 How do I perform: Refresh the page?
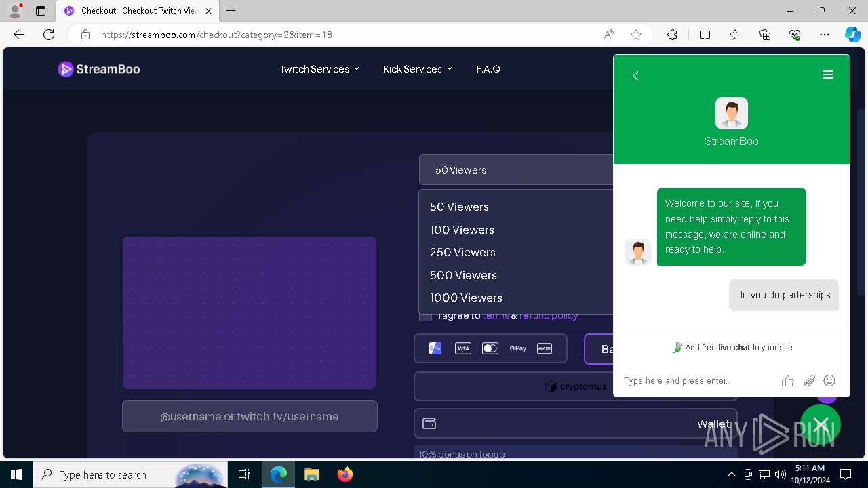tap(48, 35)
